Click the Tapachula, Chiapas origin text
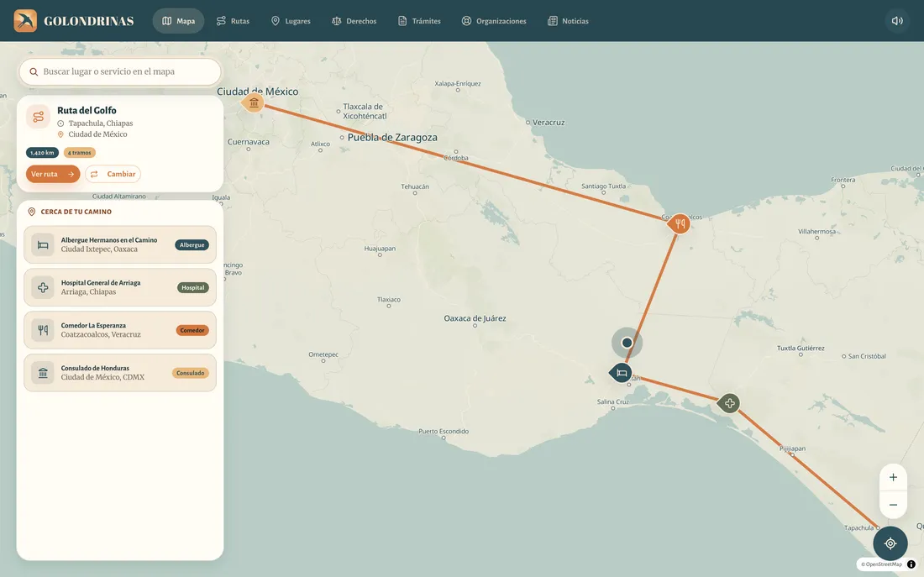The image size is (924, 577). pyautogui.click(x=101, y=123)
